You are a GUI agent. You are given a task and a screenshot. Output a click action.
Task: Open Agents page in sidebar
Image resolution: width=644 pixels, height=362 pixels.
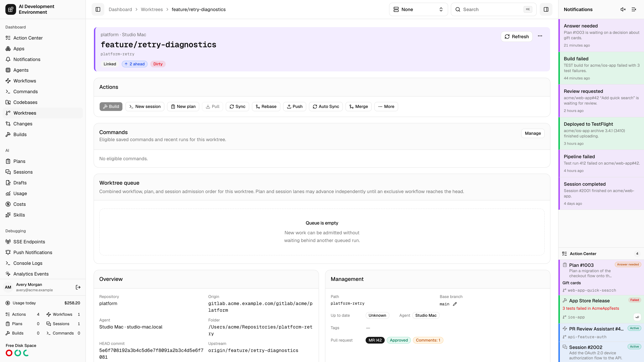point(43,70)
